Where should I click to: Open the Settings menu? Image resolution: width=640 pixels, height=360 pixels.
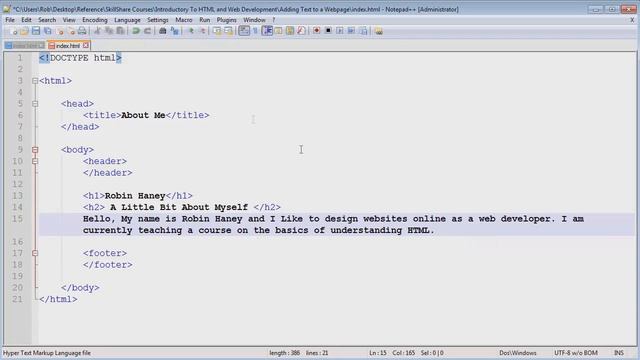point(158,20)
